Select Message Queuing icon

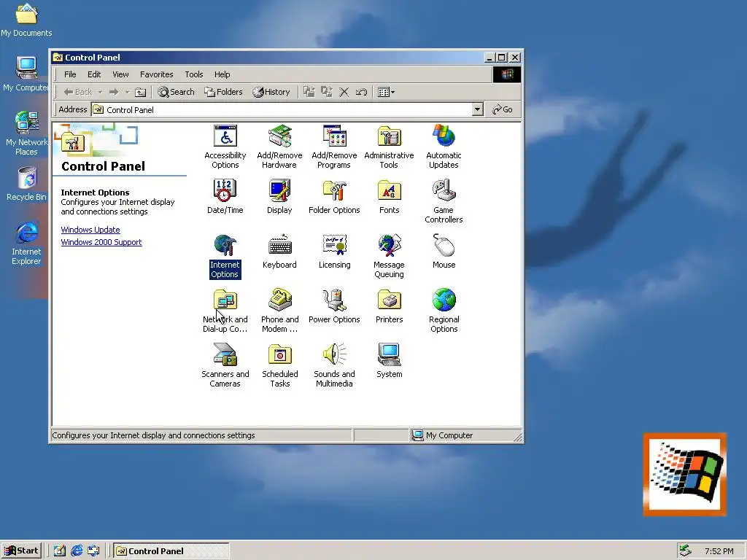[389, 256]
